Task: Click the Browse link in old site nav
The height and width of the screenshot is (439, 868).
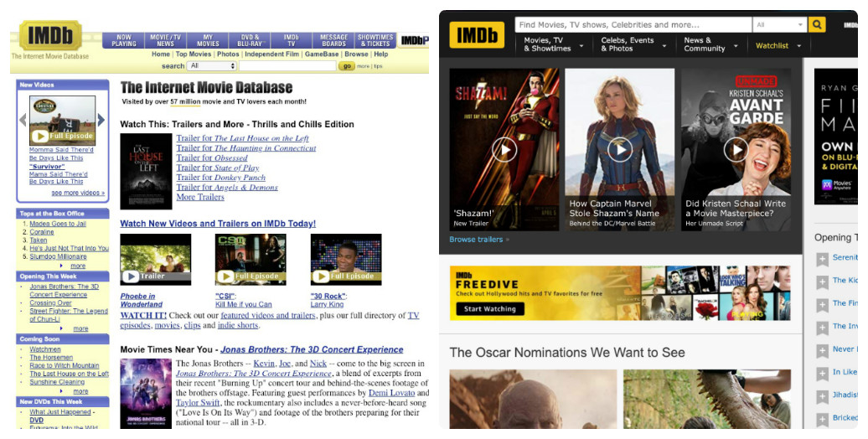Action: [x=356, y=54]
